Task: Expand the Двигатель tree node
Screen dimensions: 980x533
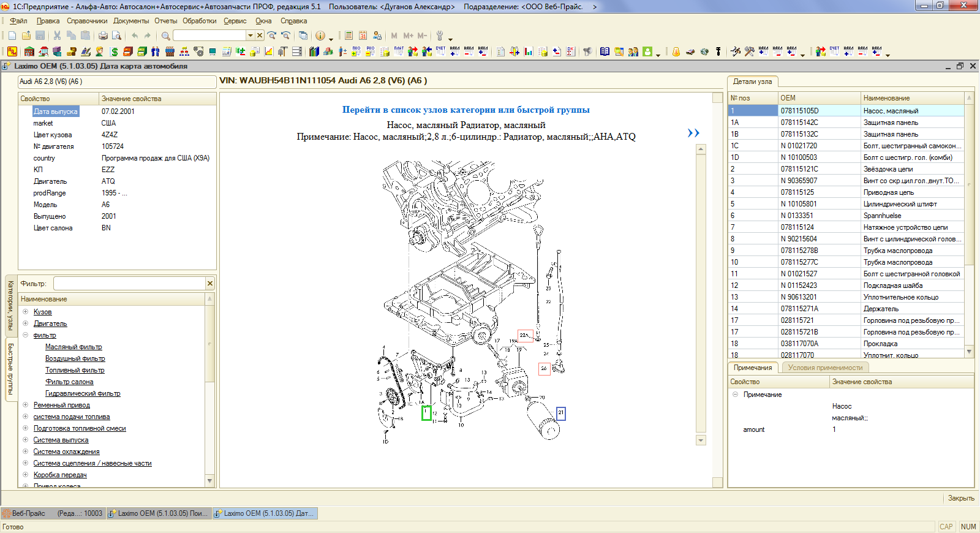Action: click(x=26, y=323)
